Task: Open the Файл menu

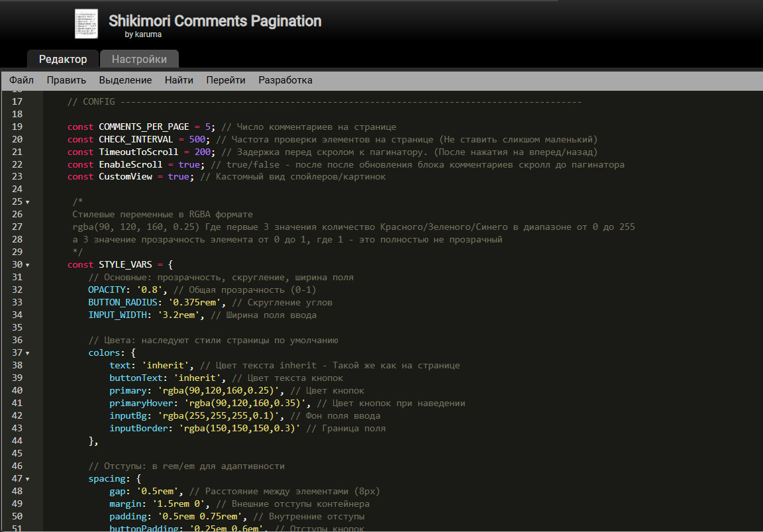Action: [21, 80]
